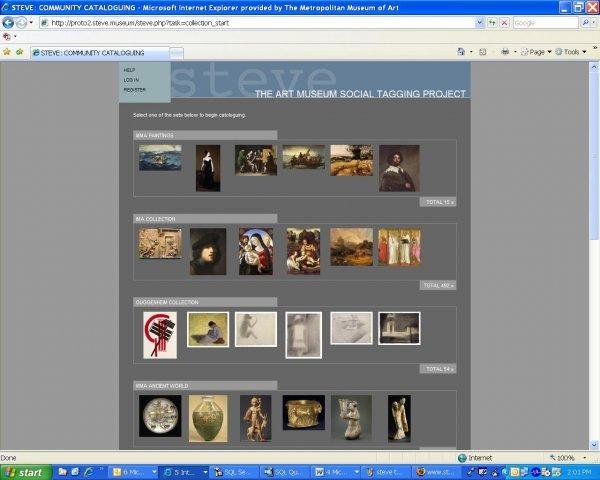Click the TOTAL button under MMA Paintings

click(x=438, y=202)
